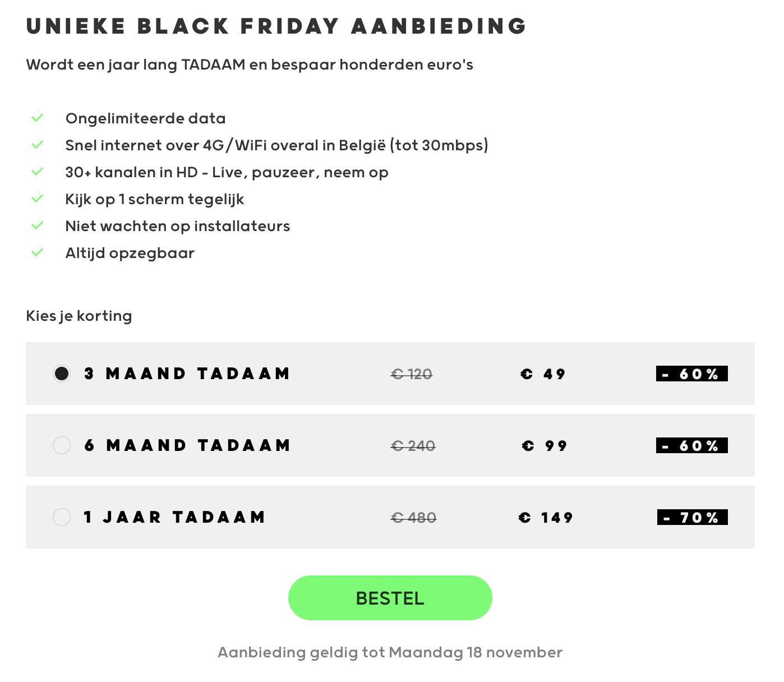Click the -60% badge on 3 Maand row
This screenshot has height=682, width=784.
click(691, 374)
